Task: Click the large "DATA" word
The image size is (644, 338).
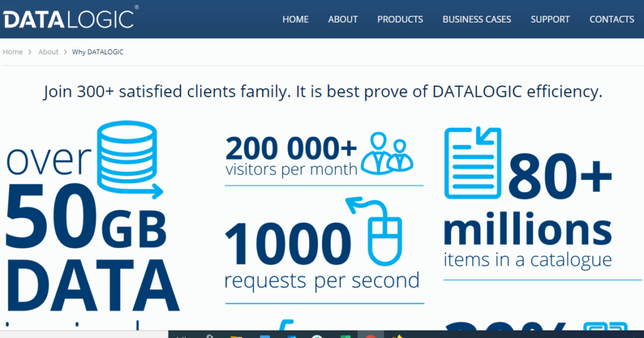Action: tap(93, 285)
